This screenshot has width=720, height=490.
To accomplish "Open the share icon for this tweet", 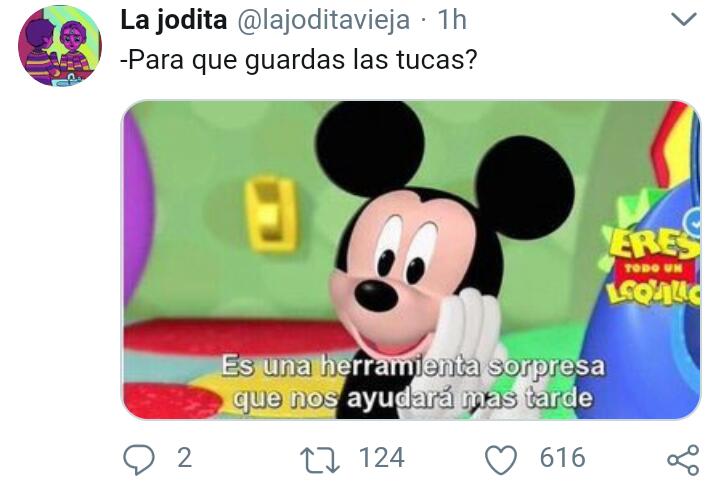I will (x=683, y=460).
